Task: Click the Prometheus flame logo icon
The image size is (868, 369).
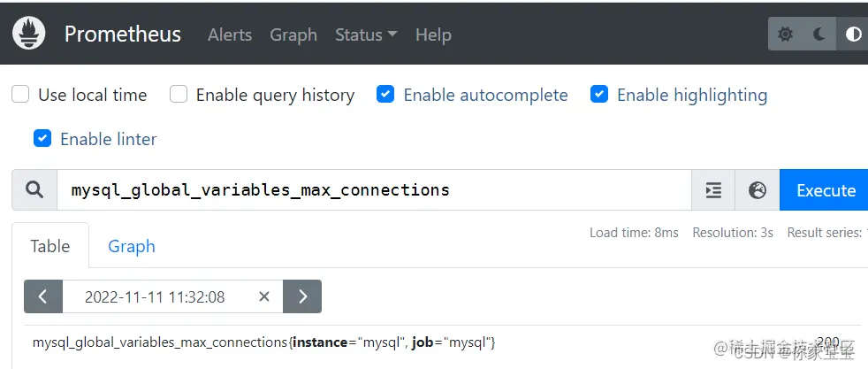Action: tap(28, 34)
